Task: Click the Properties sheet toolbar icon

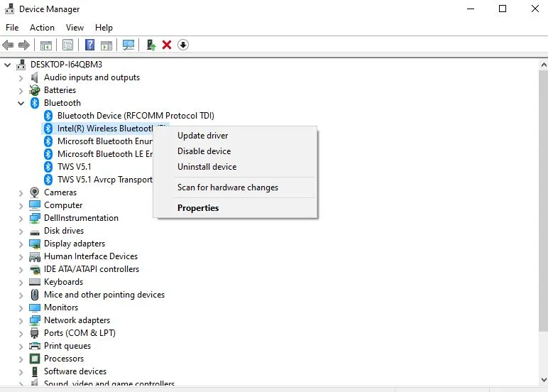Action: point(68,45)
